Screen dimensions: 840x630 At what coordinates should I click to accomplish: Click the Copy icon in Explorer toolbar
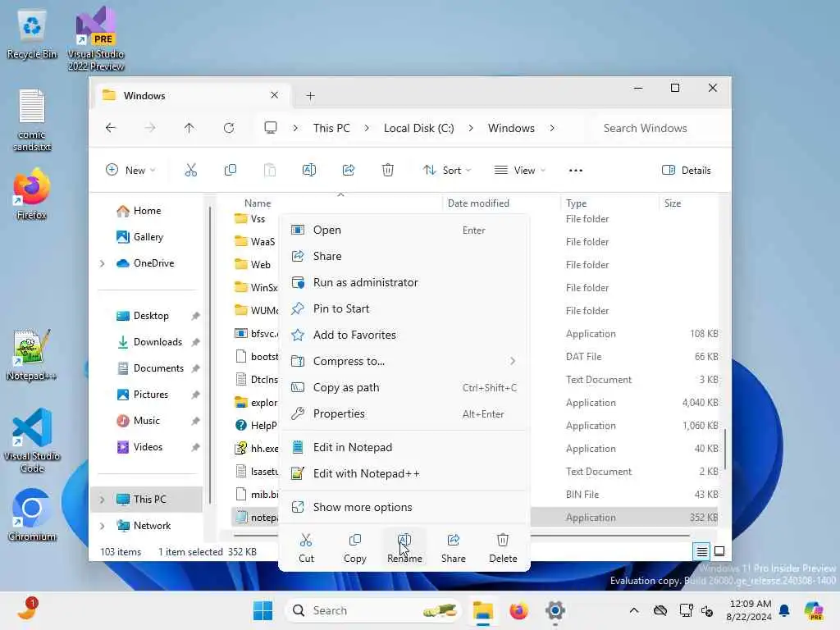click(231, 171)
